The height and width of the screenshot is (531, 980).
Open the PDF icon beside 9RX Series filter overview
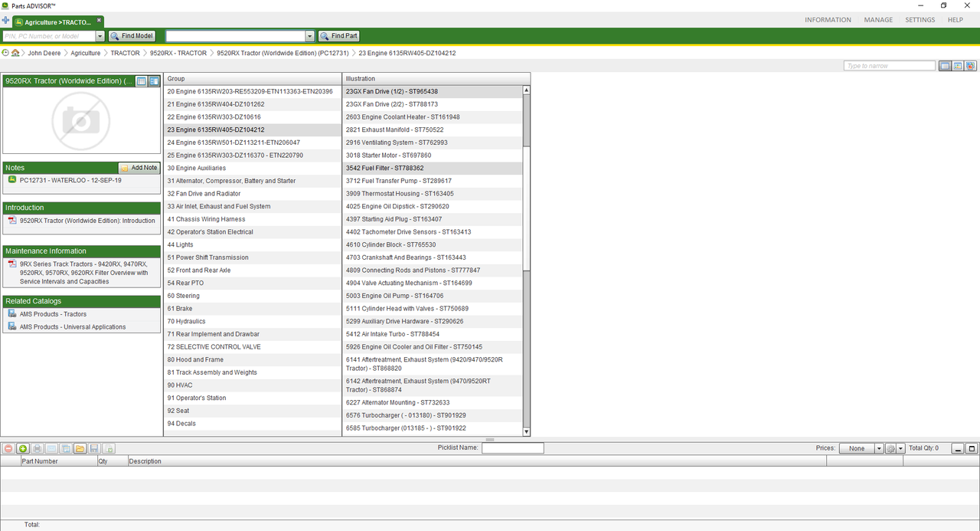click(12, 264)
